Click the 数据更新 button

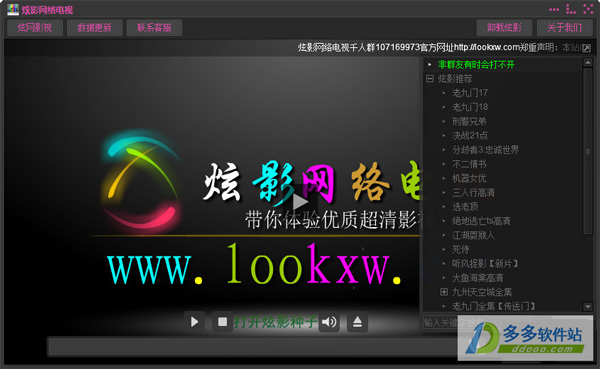pyautogui.click(x=95, y=28)
